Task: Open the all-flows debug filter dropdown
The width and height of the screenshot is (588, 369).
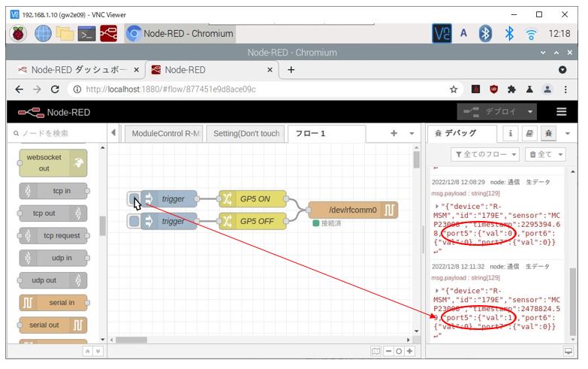Action: (x=485, y=154)
